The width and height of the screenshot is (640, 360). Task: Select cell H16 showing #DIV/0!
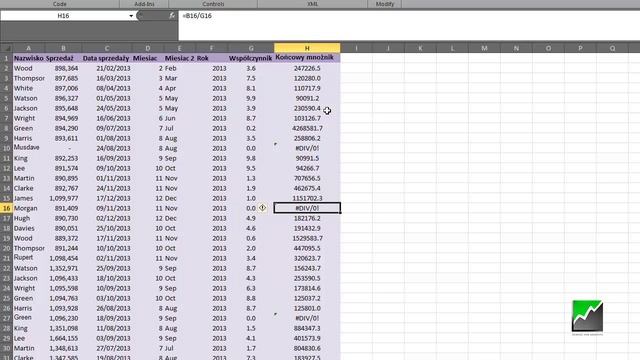(307, 208)
